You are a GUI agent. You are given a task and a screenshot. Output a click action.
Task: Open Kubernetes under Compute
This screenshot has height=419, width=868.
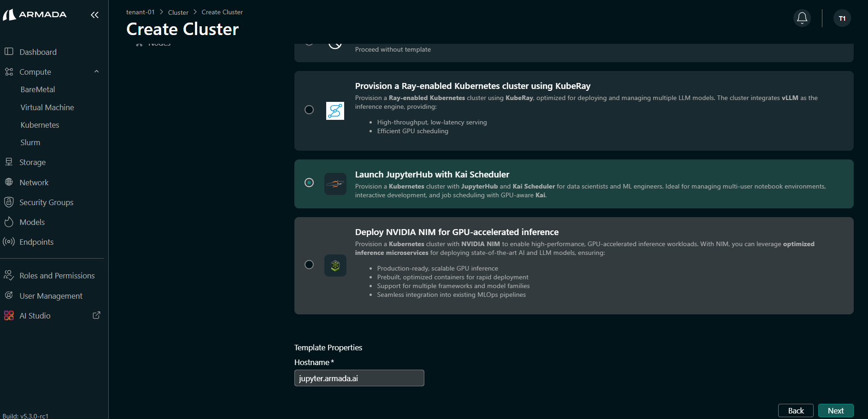(40, 125)
